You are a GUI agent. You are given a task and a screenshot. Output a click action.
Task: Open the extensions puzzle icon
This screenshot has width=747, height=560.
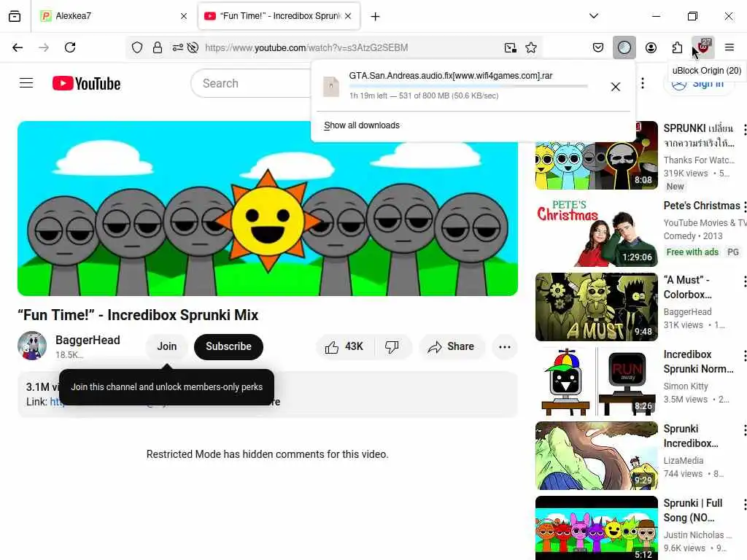click(677, 47)
